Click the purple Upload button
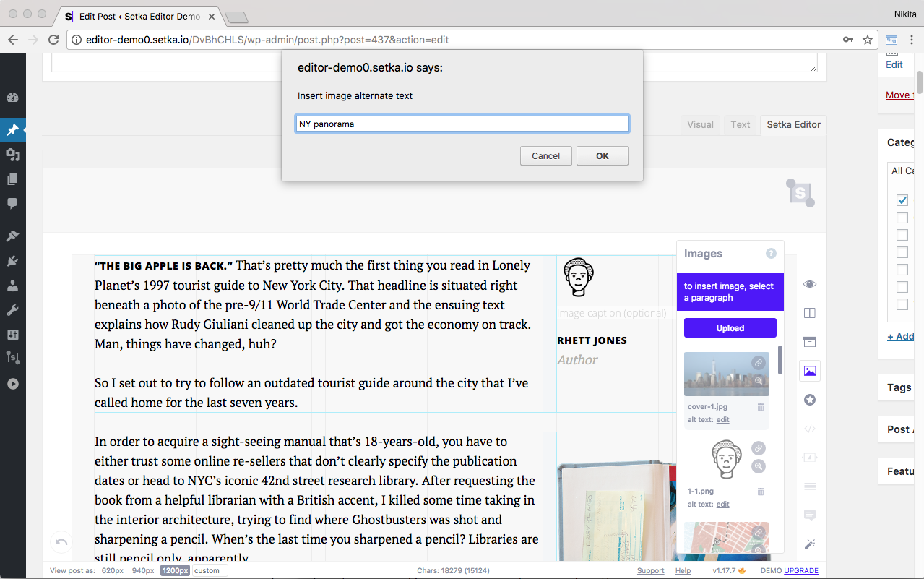This screenshot has width=924, height=579. [730, 328]
